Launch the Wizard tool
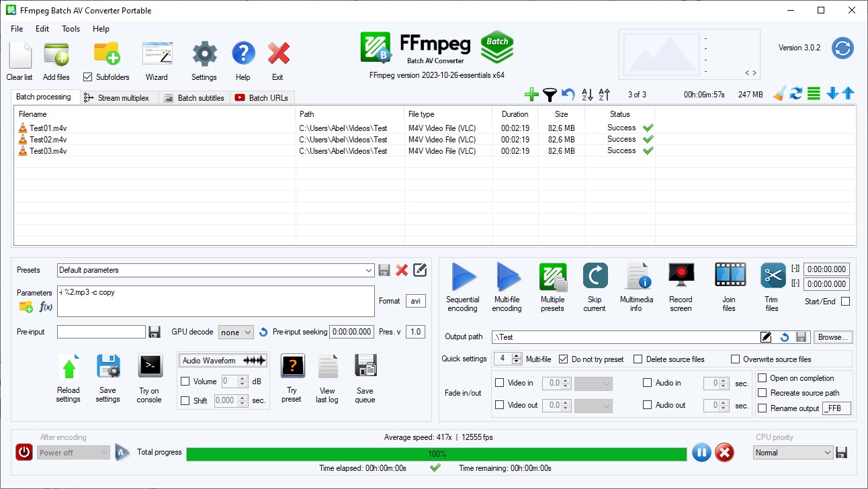The width and height of the screenshot is (868, 489). tap(157, 55)
